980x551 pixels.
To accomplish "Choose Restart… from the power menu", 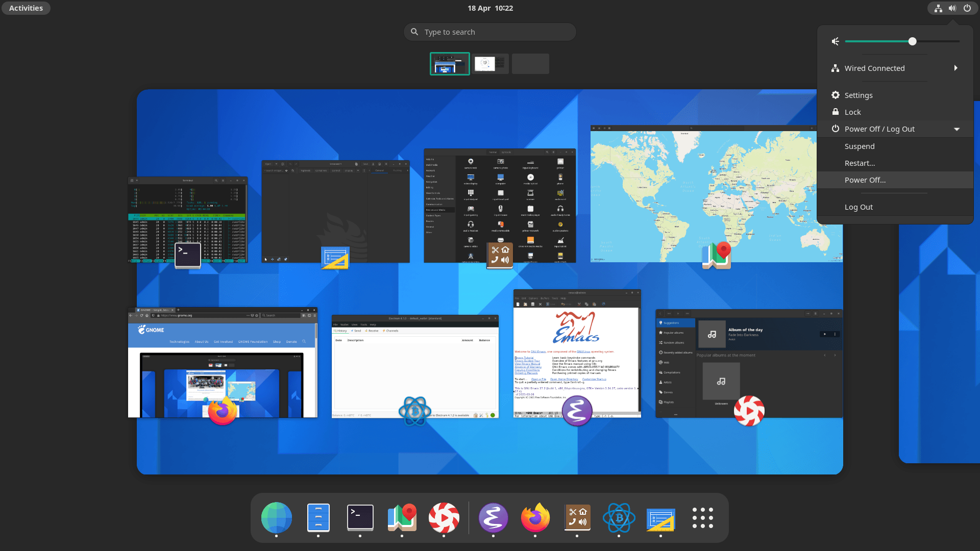I will tap(860, 163).
